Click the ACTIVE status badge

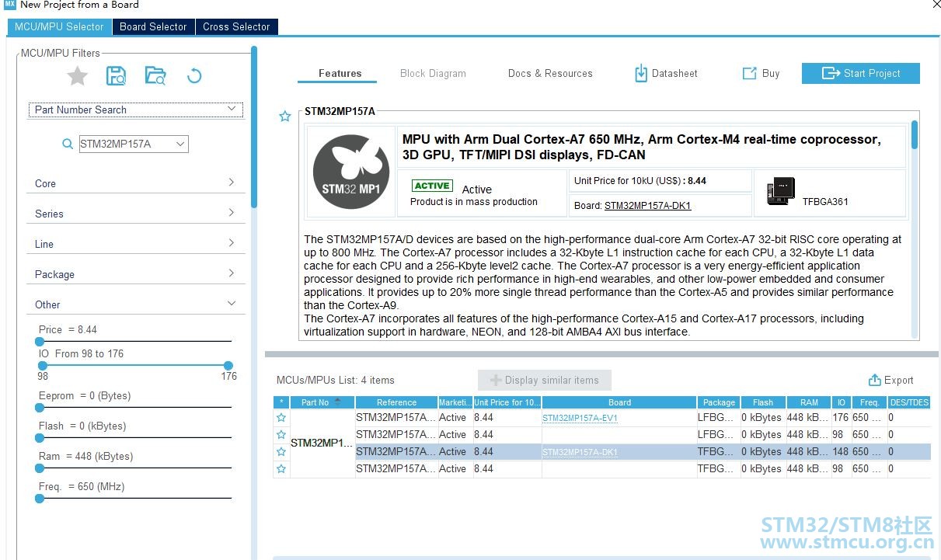(432, 186)
